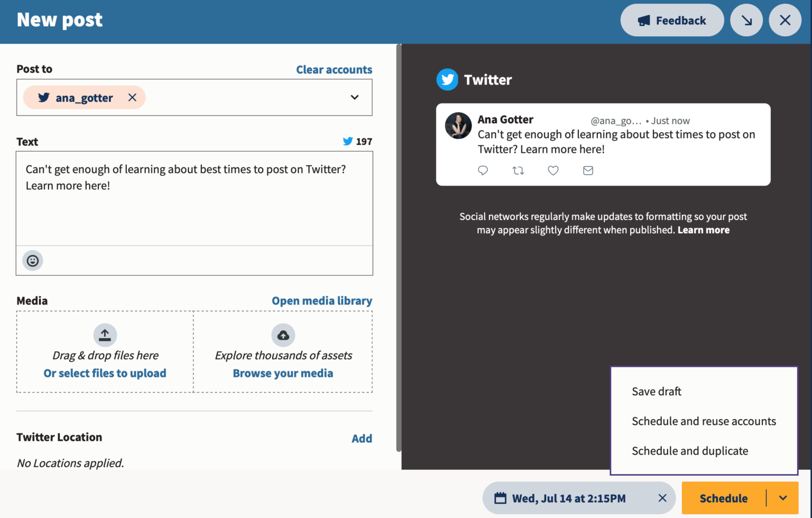Select Save draft from the menu
812x518 pixels.
coord(656,391)
